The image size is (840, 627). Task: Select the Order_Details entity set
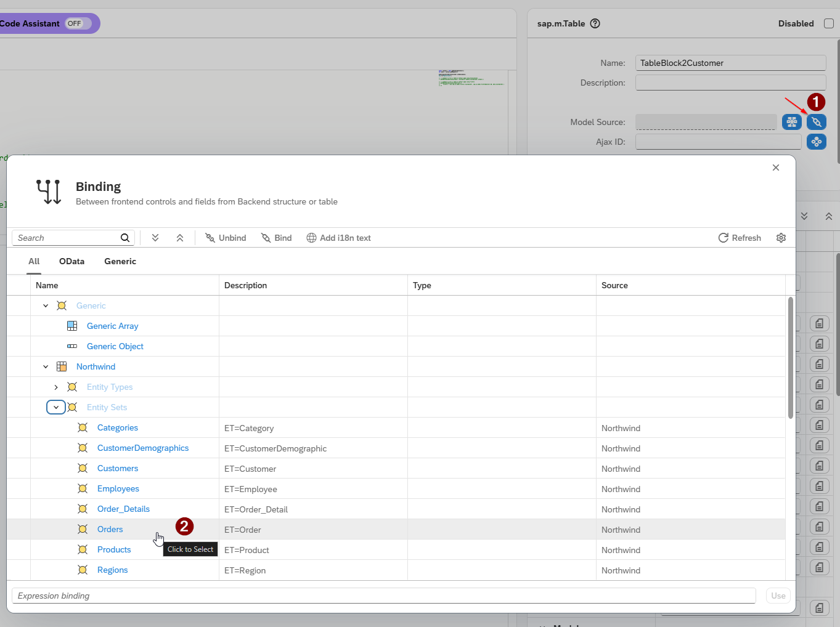click(123, 509)
